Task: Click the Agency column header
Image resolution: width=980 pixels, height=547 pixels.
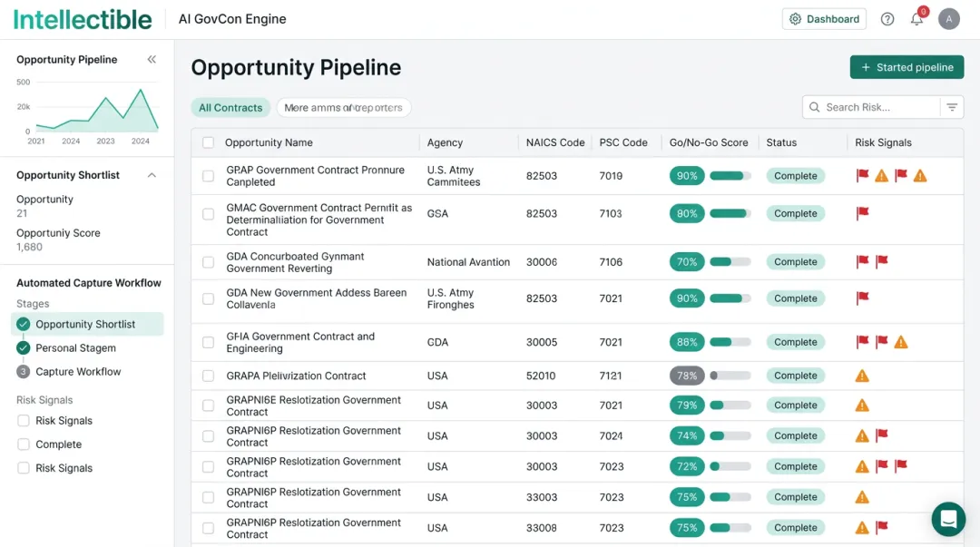Action: click(x=445, y=142)
